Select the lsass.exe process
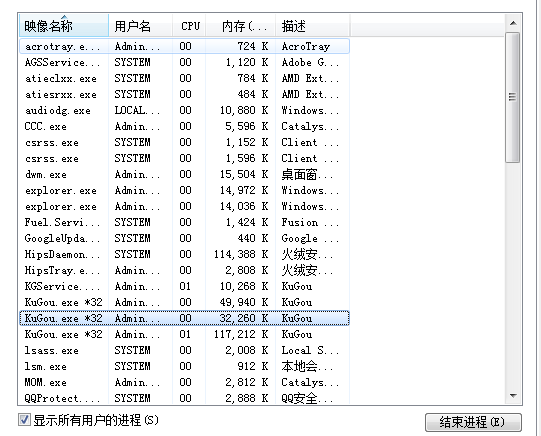This screenshot has width=541, height=436. tap(185, 350)
